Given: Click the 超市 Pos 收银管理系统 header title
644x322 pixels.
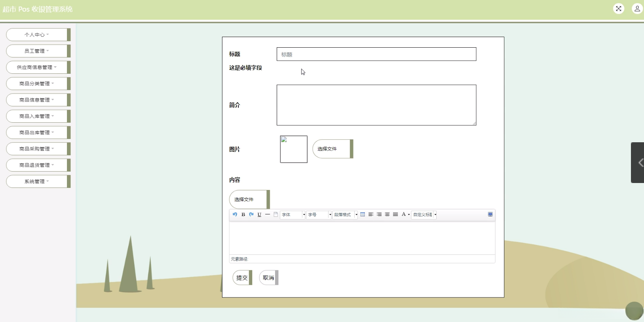Looking at the screenshot, I should [38, 9].
